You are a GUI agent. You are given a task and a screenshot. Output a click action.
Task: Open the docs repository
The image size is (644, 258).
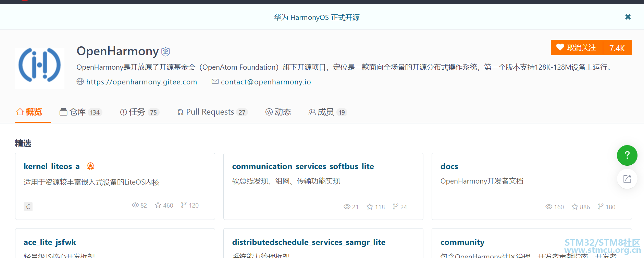pos(449,166)
